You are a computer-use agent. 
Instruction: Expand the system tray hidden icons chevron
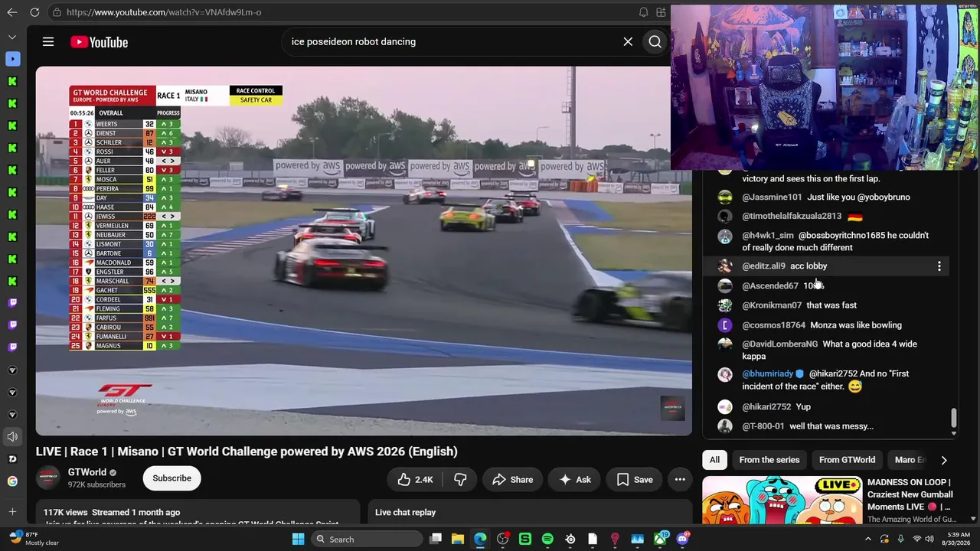[867, 539]
